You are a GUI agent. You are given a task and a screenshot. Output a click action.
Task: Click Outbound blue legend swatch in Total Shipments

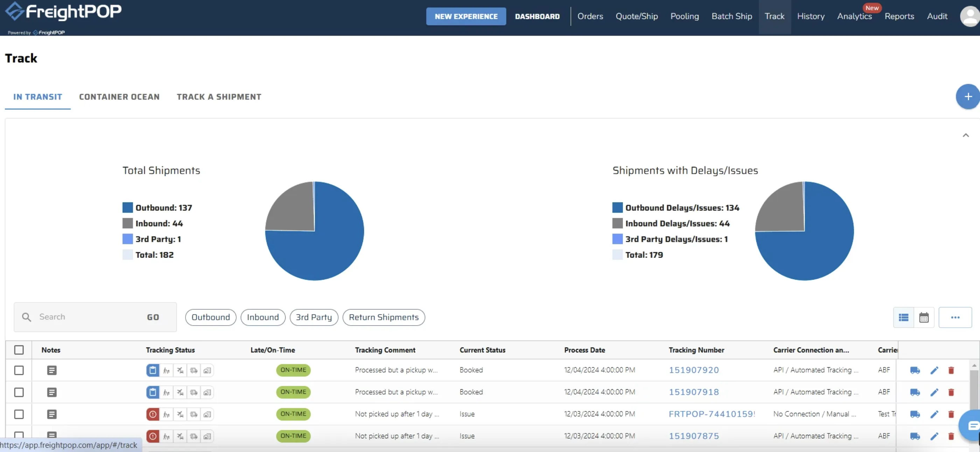point(127,207)
